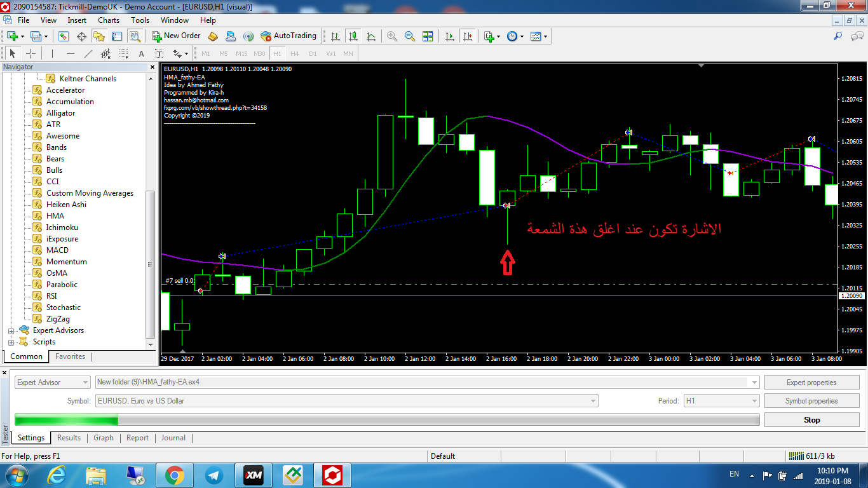Click the green tester progress bar

click(x=66, y=420)
